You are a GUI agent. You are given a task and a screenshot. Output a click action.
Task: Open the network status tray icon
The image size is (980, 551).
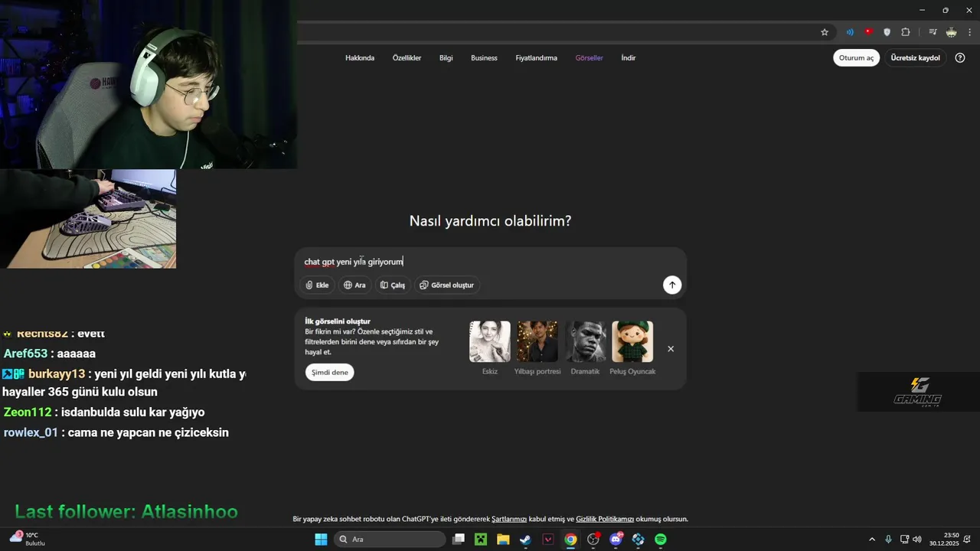click(x=904, y=540)
